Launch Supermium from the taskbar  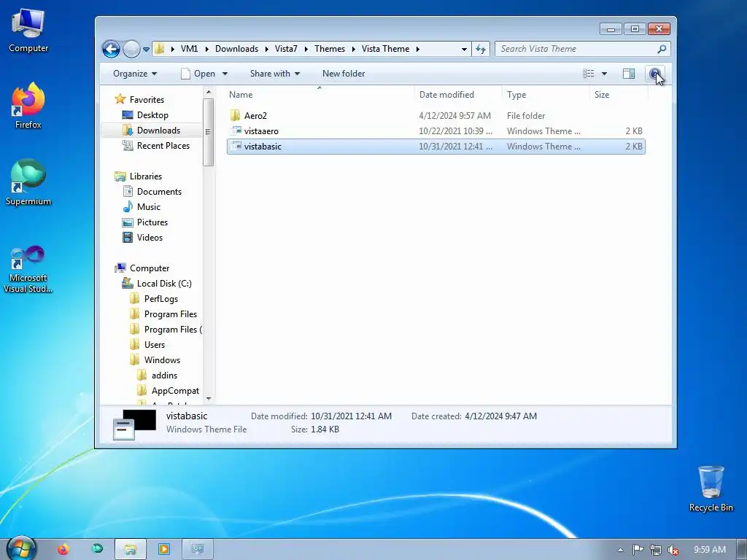(97, 549)
